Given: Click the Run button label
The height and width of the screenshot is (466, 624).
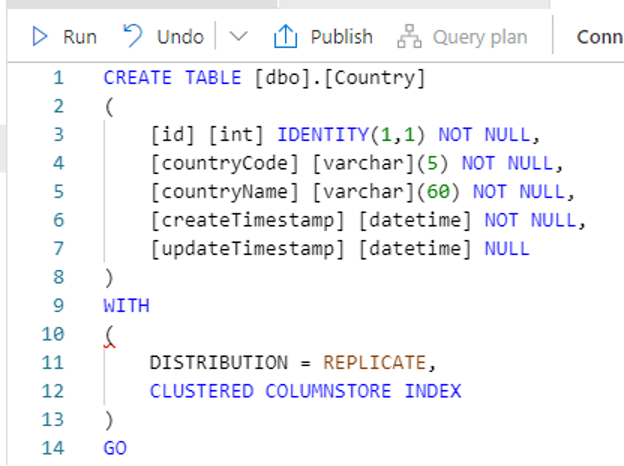Looking at the screenshot, I should [80, 37].
